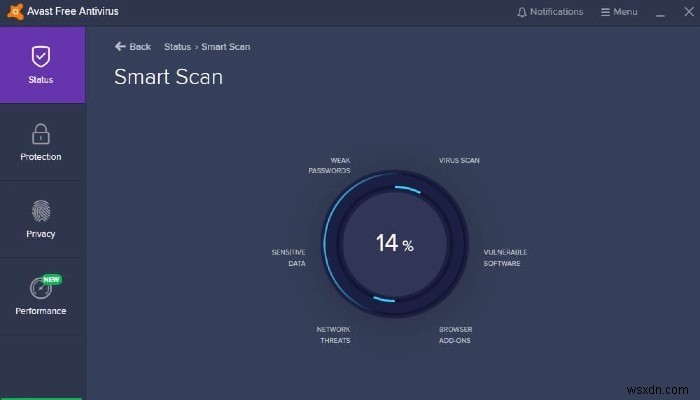Click the Back link text
This screenshot has width=700, height=400.
(x=140, y=46)
